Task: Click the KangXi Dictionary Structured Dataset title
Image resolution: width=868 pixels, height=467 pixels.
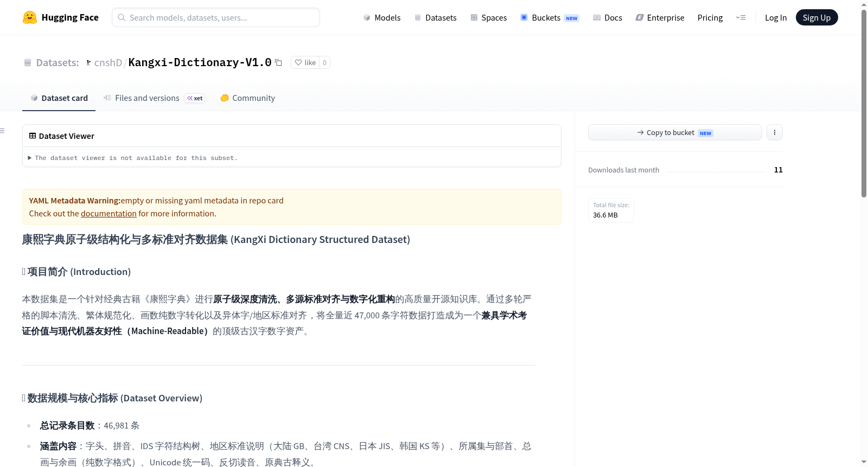Action: [216, 239]
